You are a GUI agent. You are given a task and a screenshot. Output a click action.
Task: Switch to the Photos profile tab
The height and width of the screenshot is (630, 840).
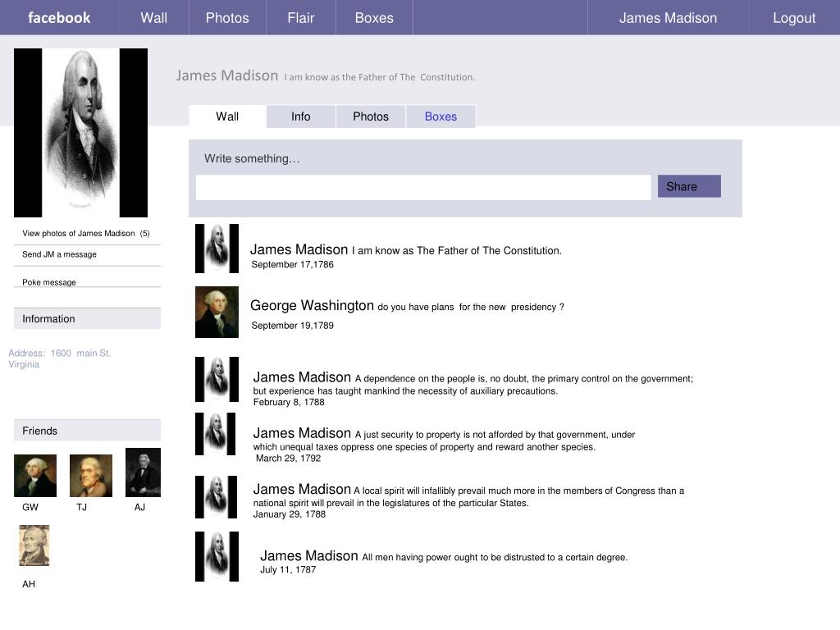tap(371, 116)
